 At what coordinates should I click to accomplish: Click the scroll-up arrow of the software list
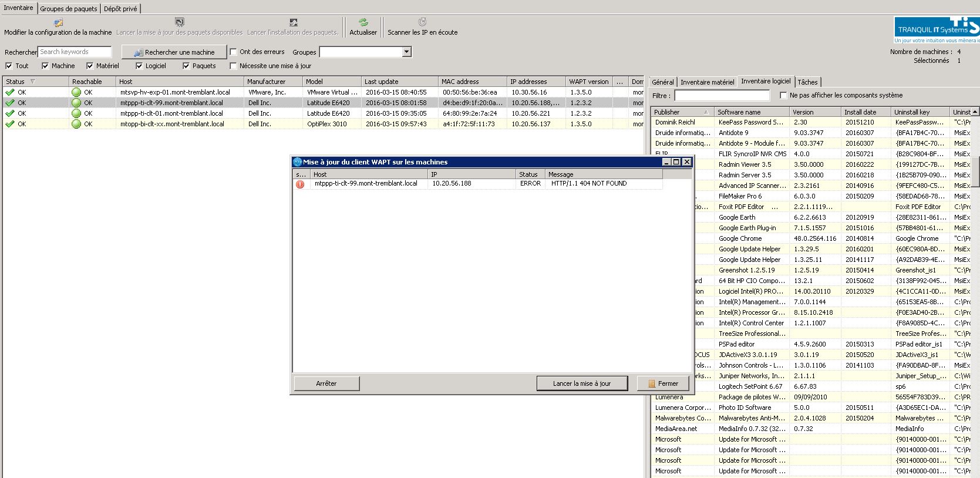975,112
